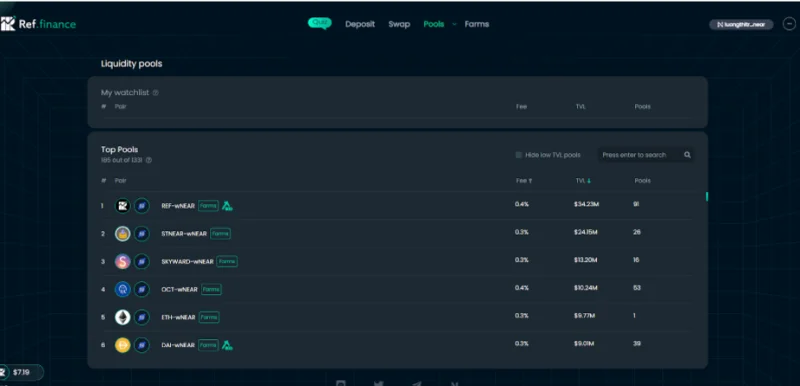This screenshot has width=800, height=386.
Task: Open the STNEAR-wNEAR pool
Action: [x=184, y=234]
